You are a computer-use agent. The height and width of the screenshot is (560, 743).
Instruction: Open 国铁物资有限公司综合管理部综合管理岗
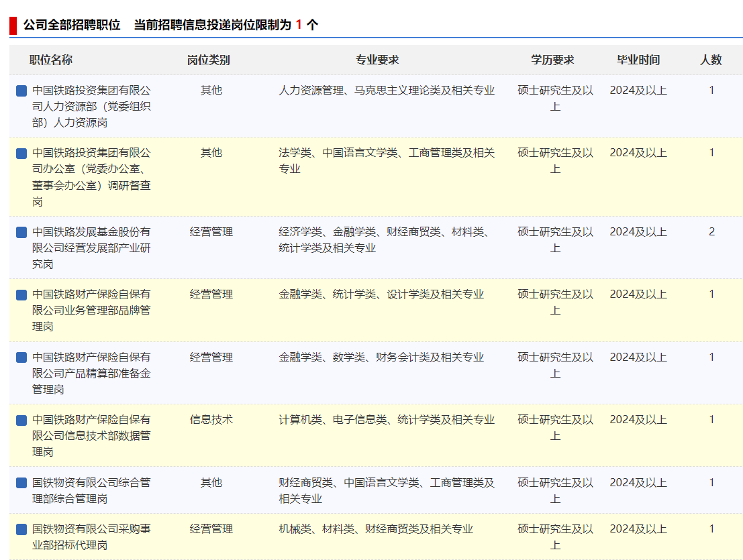click(x=91, y=490)
